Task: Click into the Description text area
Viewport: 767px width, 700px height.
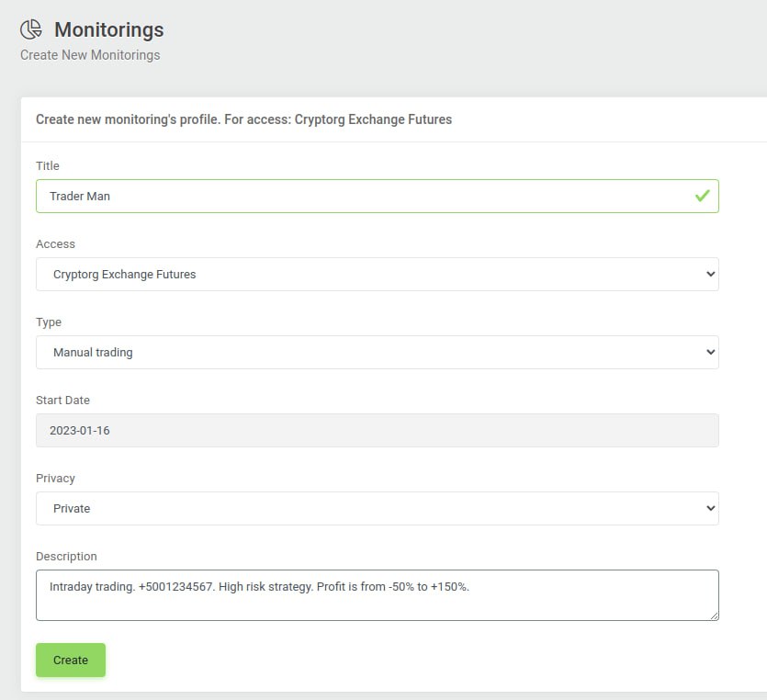Action: tap(378, 595)
